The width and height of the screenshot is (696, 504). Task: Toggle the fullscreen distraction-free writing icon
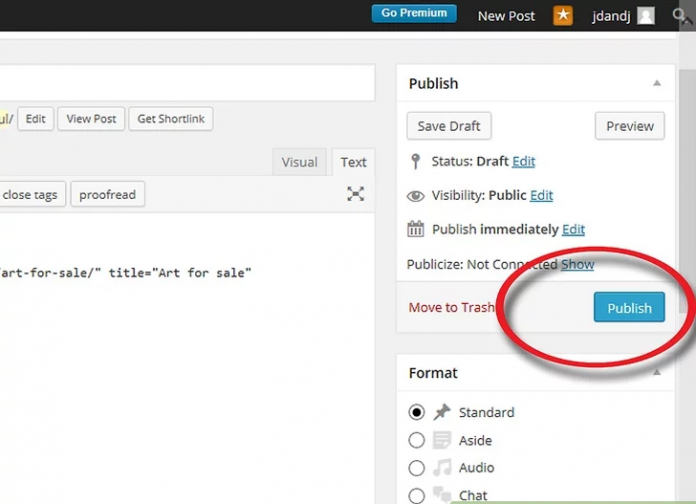tap(355, 194)
